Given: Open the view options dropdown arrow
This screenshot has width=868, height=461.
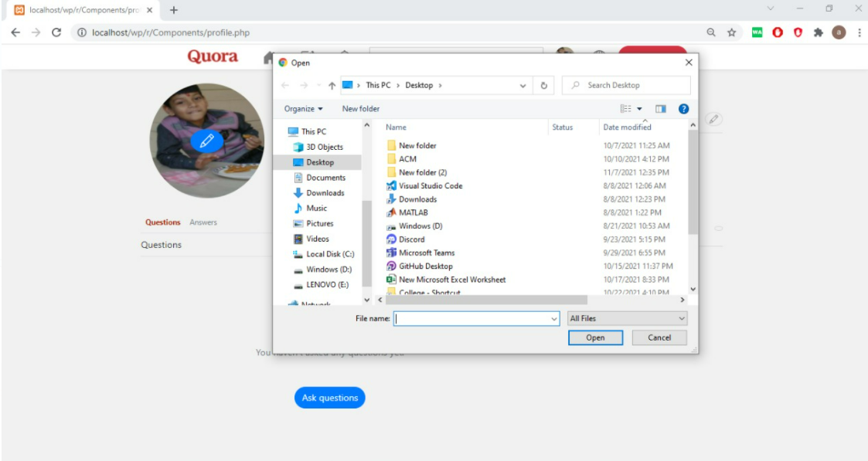Looking at the screenshot, I should (639, 109).
